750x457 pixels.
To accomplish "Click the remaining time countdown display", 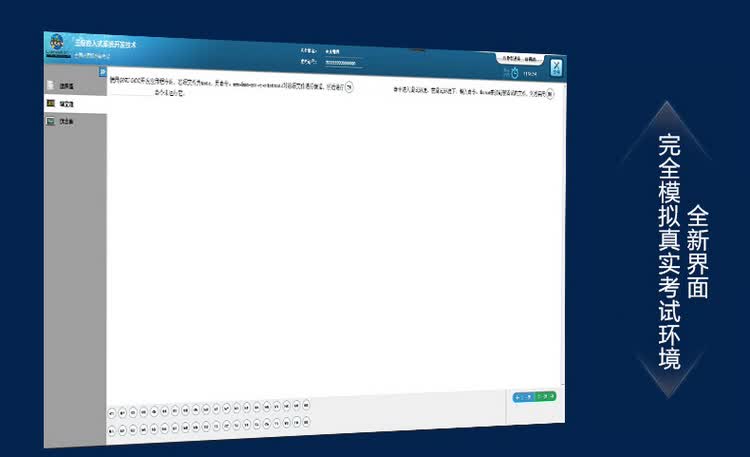I will pos(529,74).
